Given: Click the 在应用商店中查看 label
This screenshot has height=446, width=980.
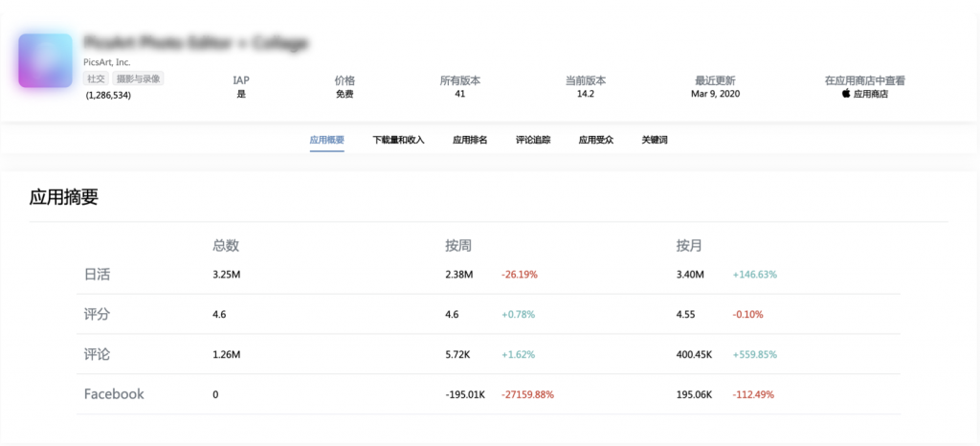Looking at the screenshot, I should [x=865, y=80].
